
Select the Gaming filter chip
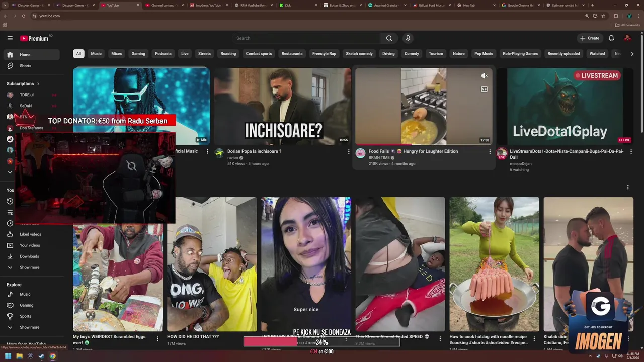click(138, 54)
